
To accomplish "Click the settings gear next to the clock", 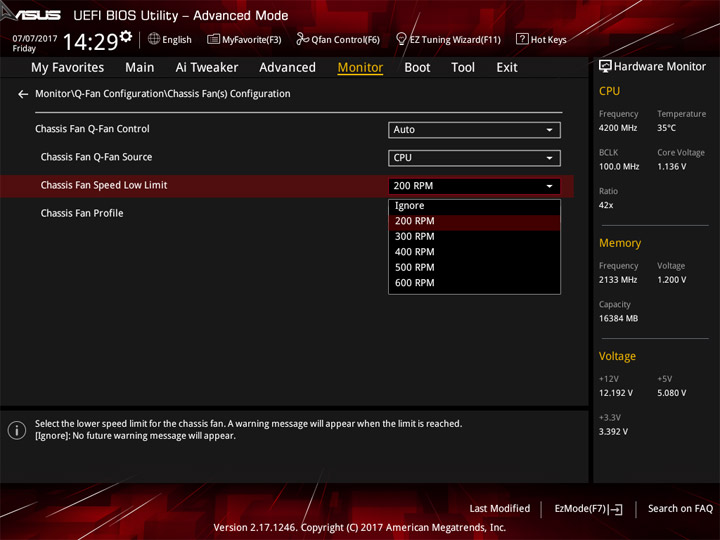I will [x=125, y=36].
